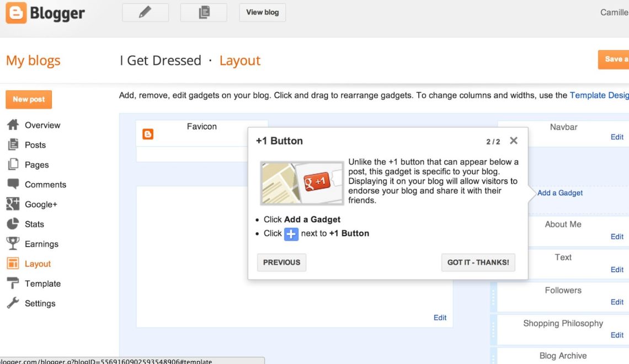This screenshot has height=364, width=629.
Task: Open the My blogs link
Action: point(33,61)
